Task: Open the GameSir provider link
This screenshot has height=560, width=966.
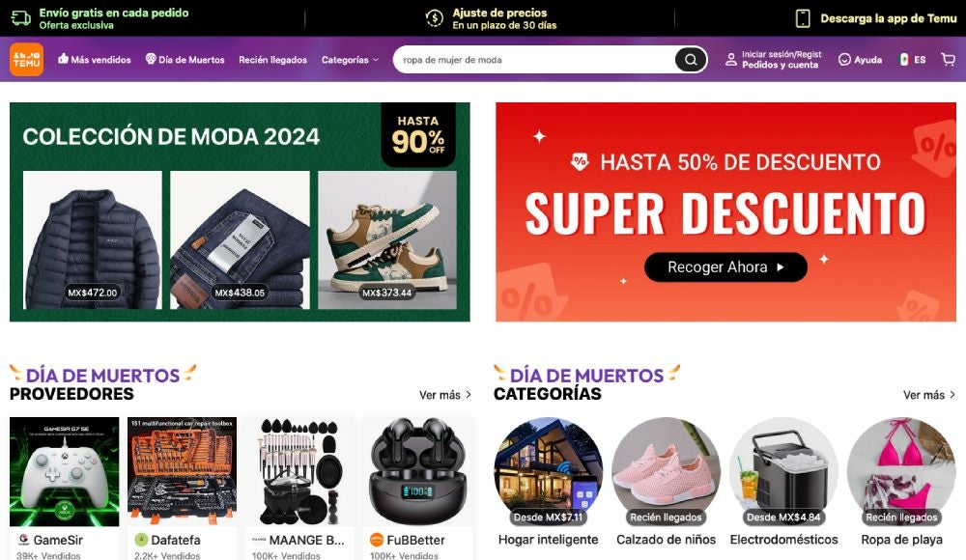Action: [58, 540]
